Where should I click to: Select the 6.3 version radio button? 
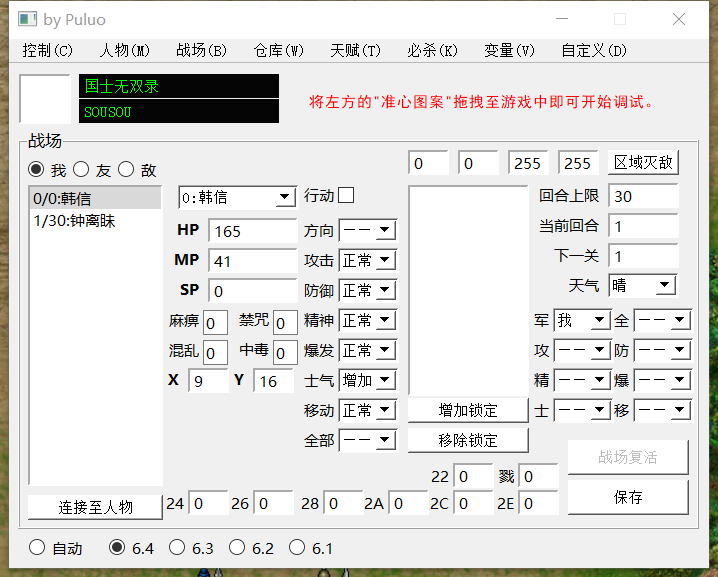click(x=177, y=547)
